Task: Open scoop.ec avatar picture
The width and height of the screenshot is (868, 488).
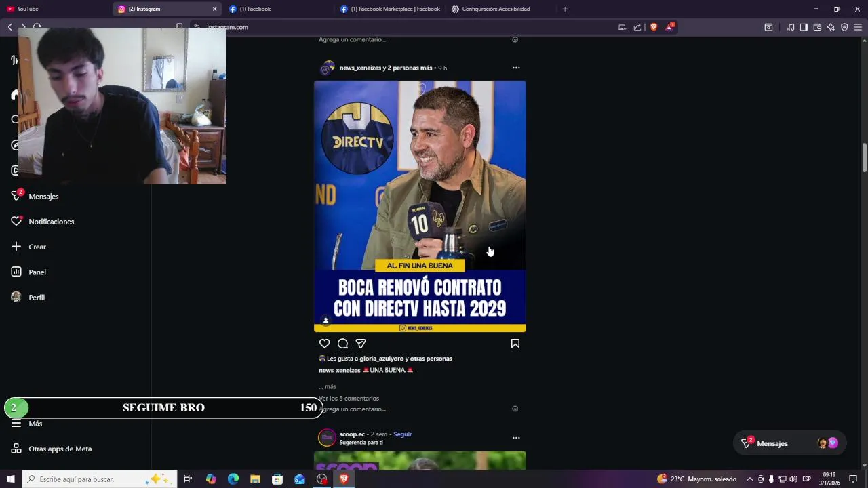Action: (x=328, y=438)
